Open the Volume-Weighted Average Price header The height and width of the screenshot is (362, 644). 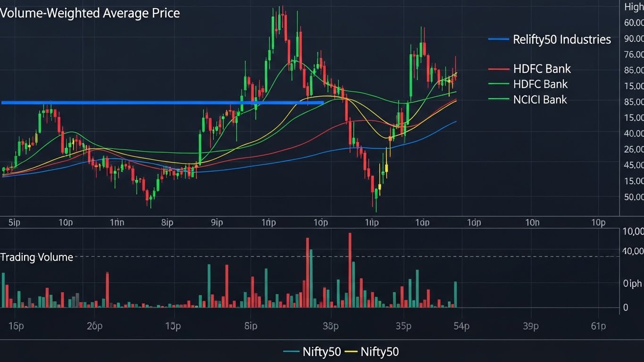tap(91, 13)
